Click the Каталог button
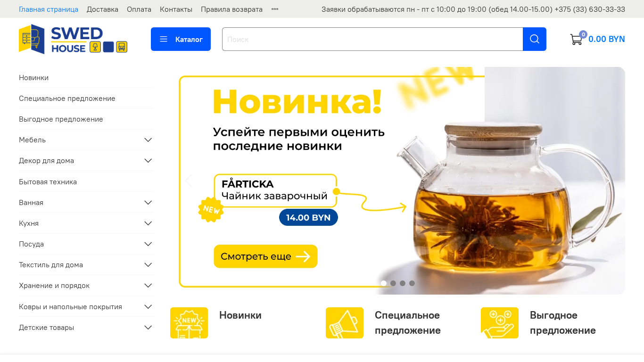 pos(181,39)
